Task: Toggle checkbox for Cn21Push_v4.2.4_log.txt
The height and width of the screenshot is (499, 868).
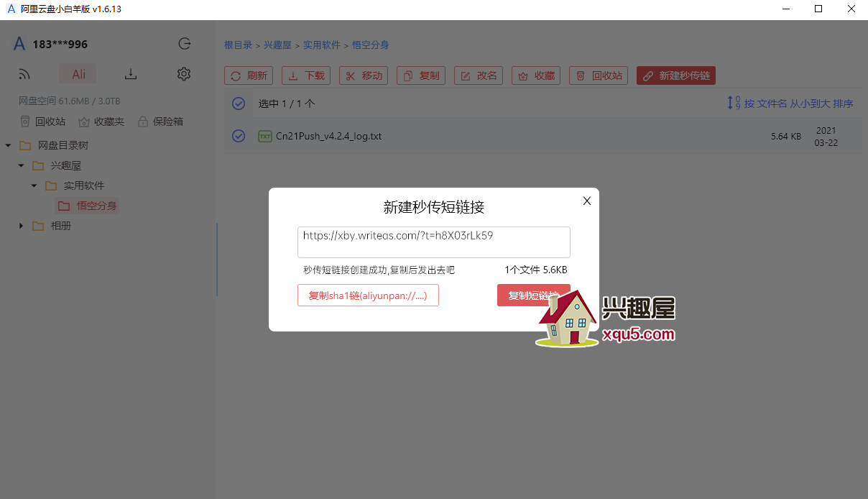Action: 239,136
